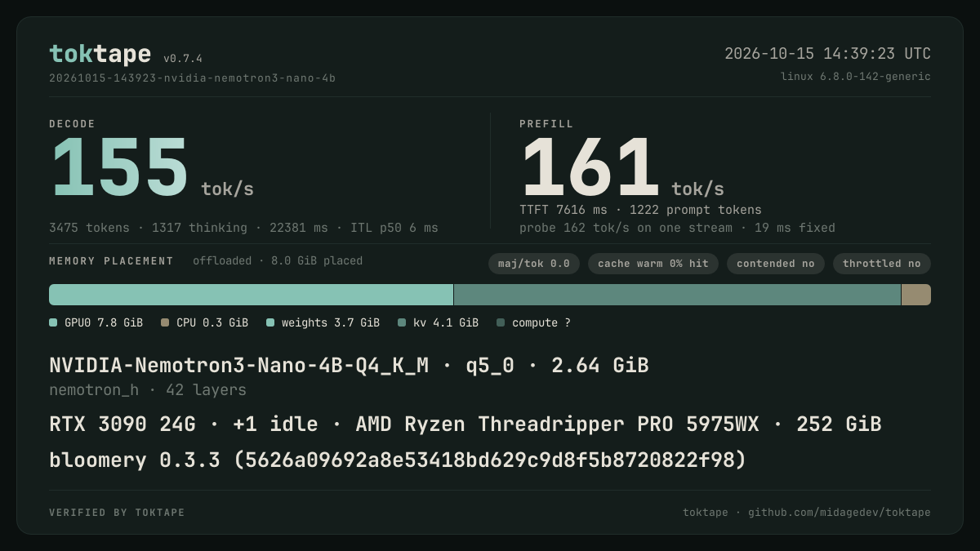Click the GPU0 7.8 GiB legend swatch
The height and width of the screenshot is (551, 980).
[53, 323]
